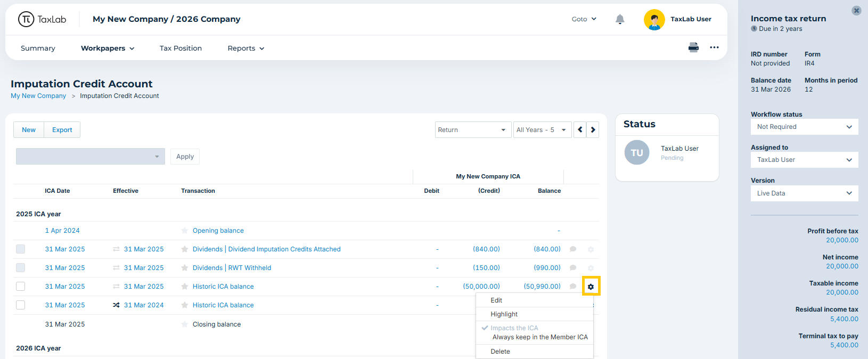Open the Reports dropdown menu
Screen dimensions: 868x359
(246, 48)
